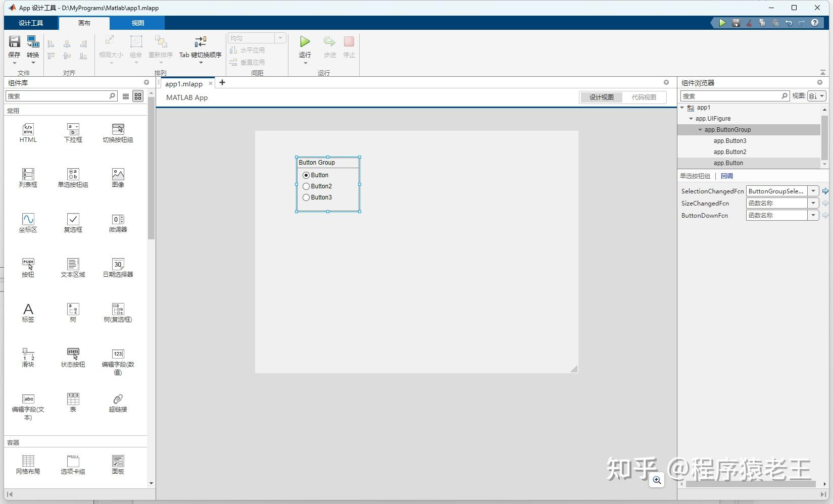Click the Save icon in the toolbar

click(14, 42)
